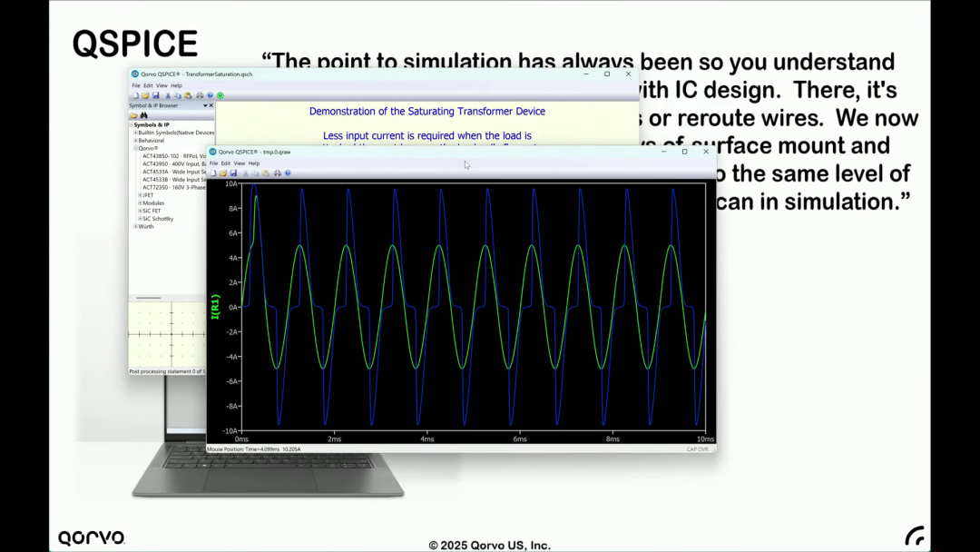
Task: Click the symbol preview pane in browser
Action: click(x=168, y=334)
